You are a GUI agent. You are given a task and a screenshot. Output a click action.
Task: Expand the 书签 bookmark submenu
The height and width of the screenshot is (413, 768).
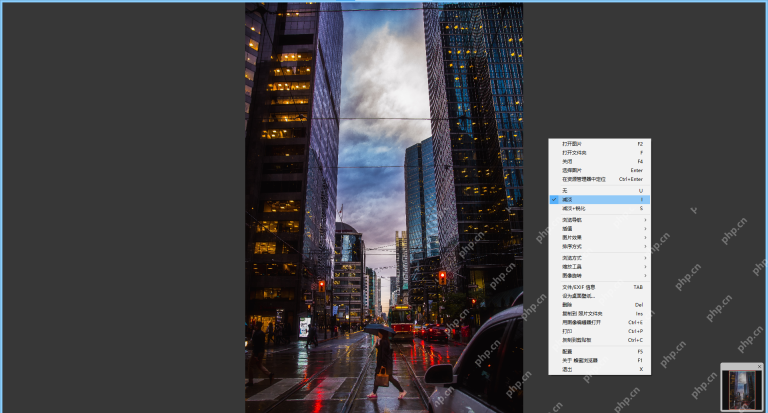point(600,229)
